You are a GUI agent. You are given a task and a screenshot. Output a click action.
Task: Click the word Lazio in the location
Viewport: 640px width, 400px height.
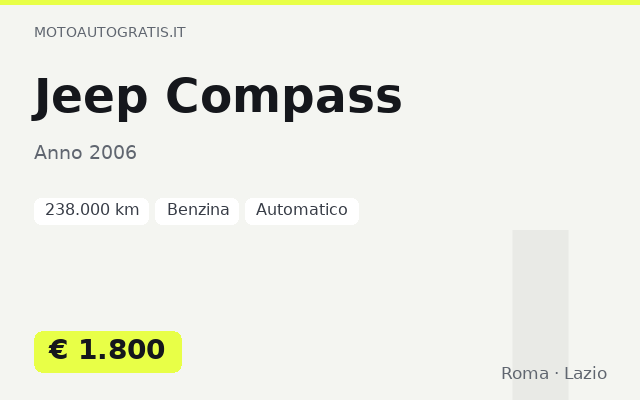tap(585, 373)
